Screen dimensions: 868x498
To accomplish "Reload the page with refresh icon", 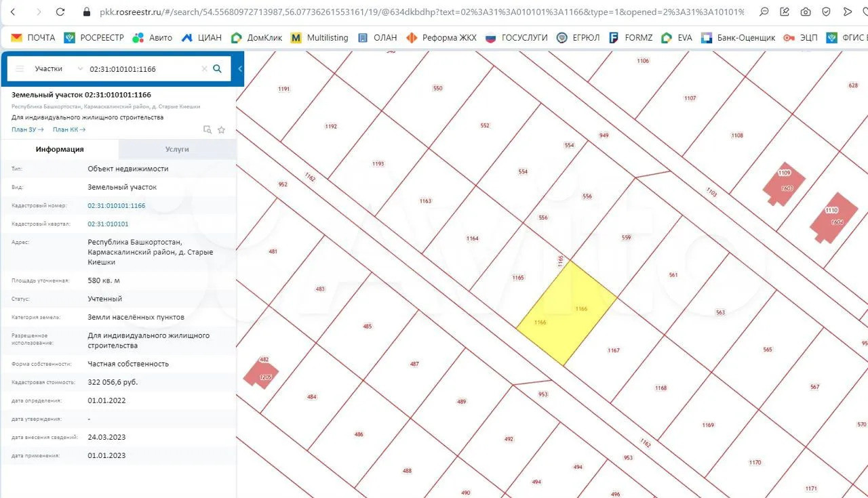I will [60, 12].
